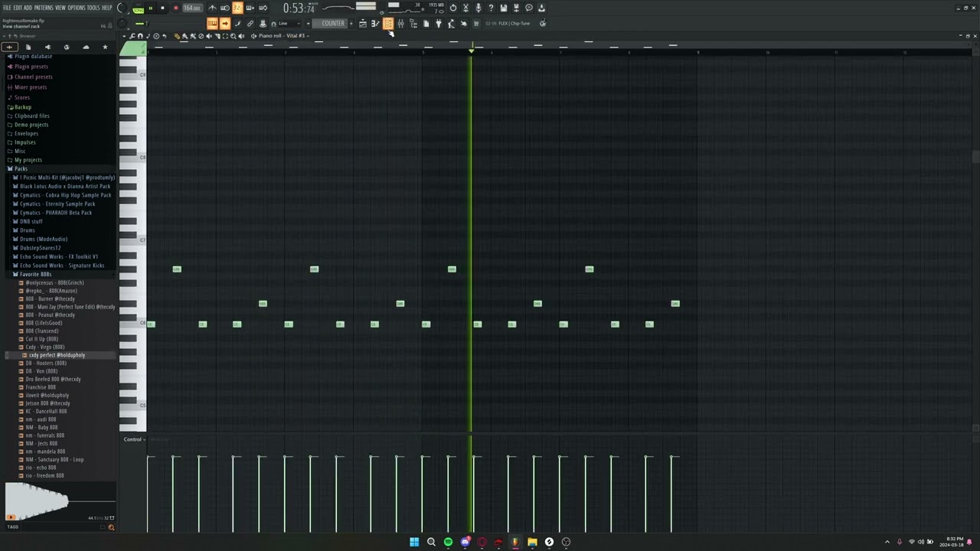Open the PATTERNS menu
Screen dimensions: 980x551
(x=44, y=8)
